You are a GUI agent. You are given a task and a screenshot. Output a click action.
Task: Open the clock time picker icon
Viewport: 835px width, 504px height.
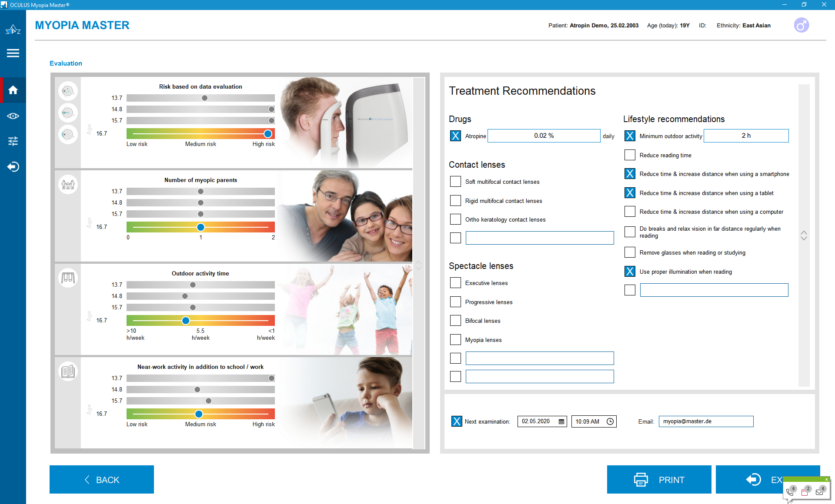tap(610, 421)
